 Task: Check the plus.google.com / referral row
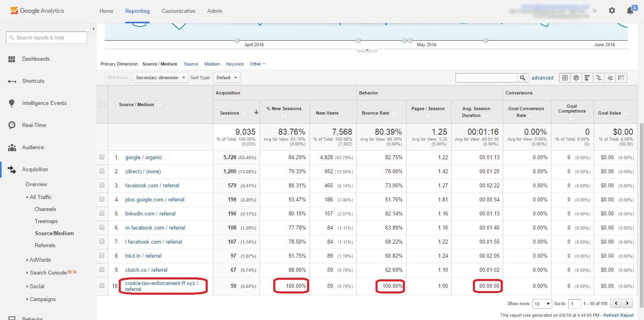(102, 199)
